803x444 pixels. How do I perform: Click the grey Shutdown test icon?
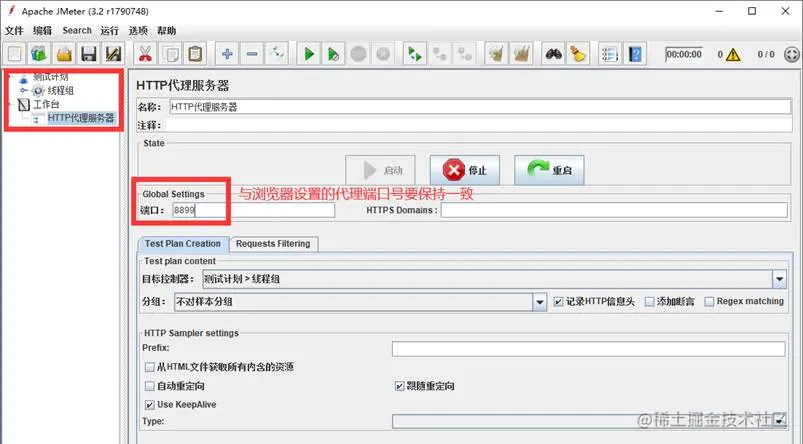click(x=383, y=54)
